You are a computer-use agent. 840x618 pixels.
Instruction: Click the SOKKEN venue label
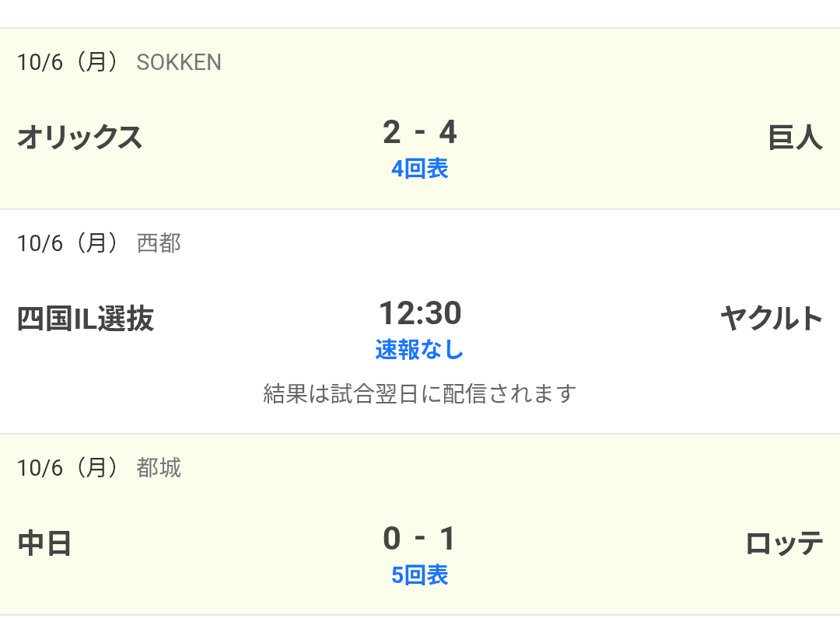(x=179, y=62)
